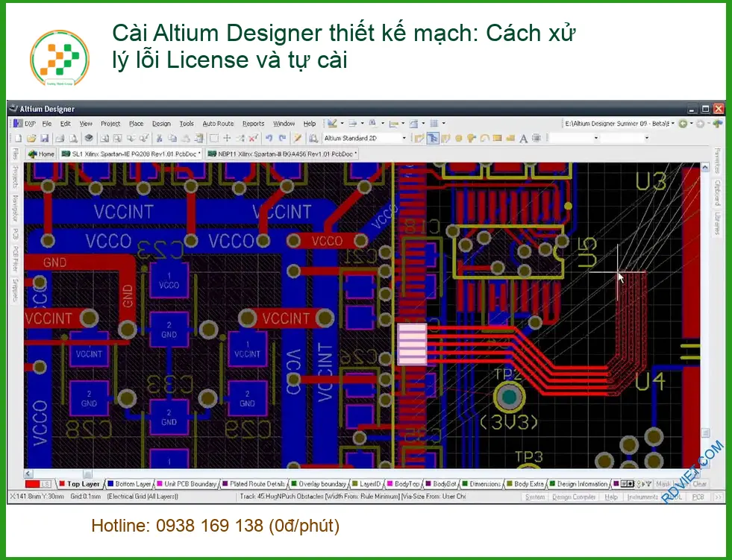This screenshot has width=732, height=560.
Task: Place a text string with A icon
Action: click(523, 138)
